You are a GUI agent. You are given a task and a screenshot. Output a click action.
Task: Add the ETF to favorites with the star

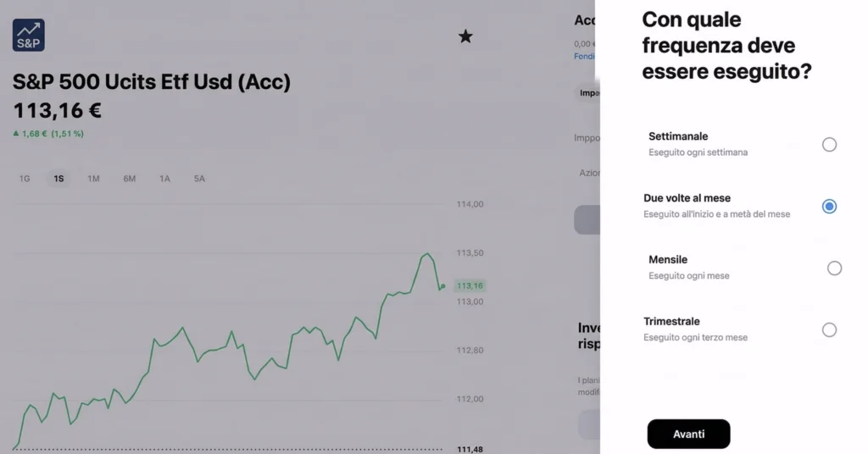click(x=465, y=36)
